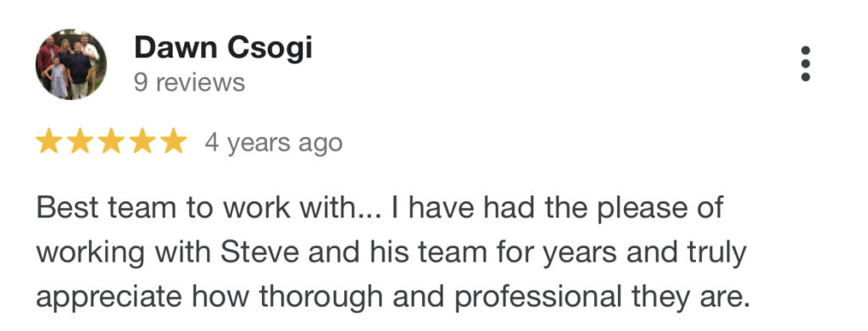The width and height of the screenshot is (868, 331).
Task: Click the fifth gold rating star
Action: [x=175, y=141]
